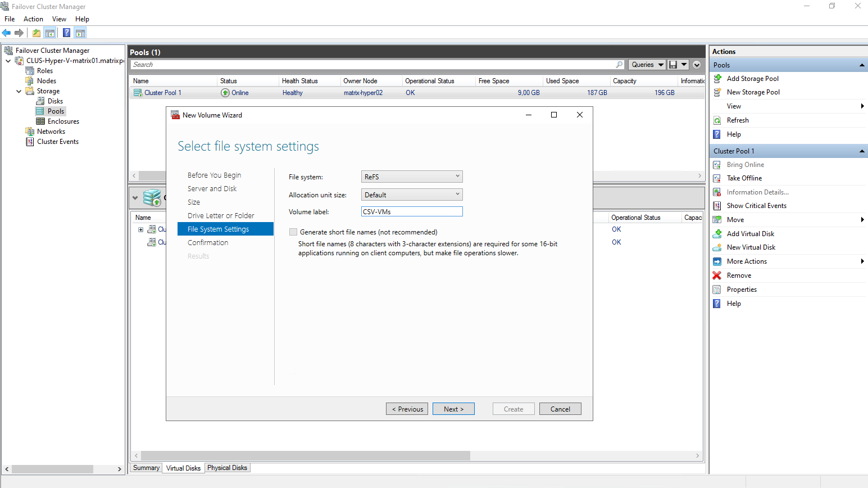Click the Refresh icon in Actions pane
Screen dimensions: 868x488
point(717,120)
